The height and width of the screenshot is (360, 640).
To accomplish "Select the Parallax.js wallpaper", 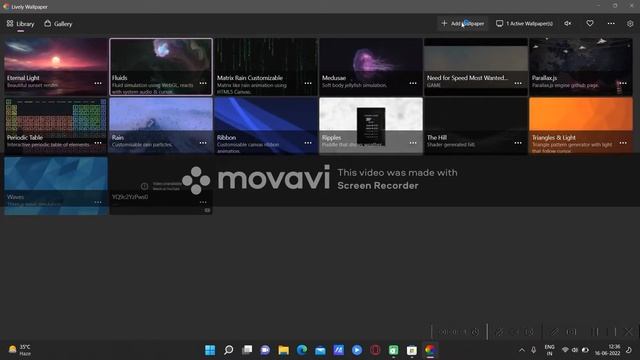I will 581,67.
